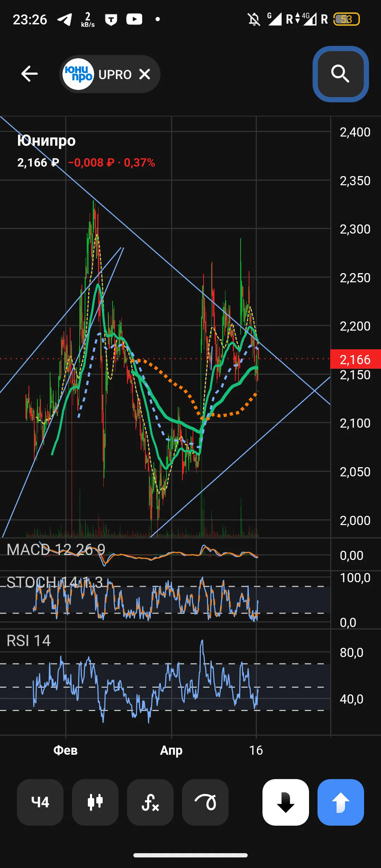Screen dimensions: 381x868
Task: Tap the 2,400 price scale label
Action: (x=355, y=132)
